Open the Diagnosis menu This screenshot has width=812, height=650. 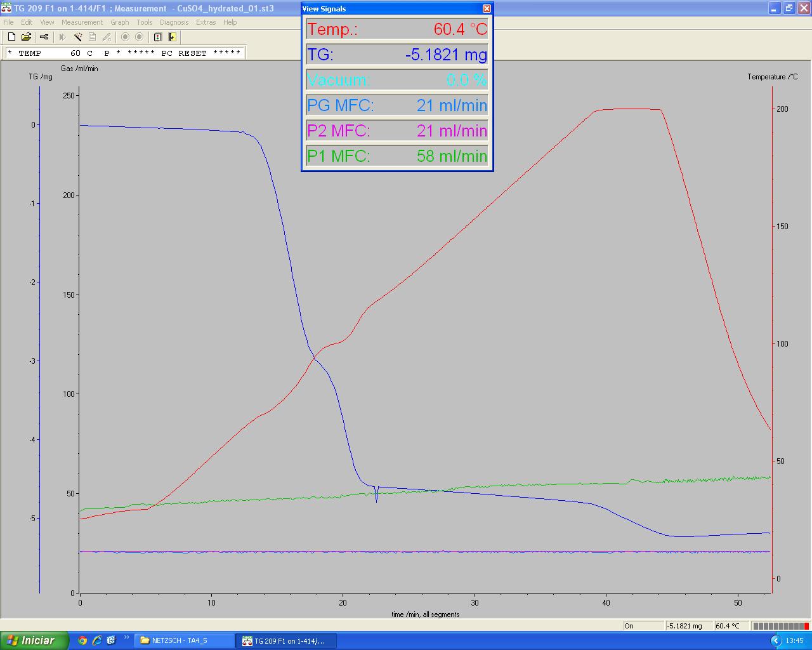174,22
